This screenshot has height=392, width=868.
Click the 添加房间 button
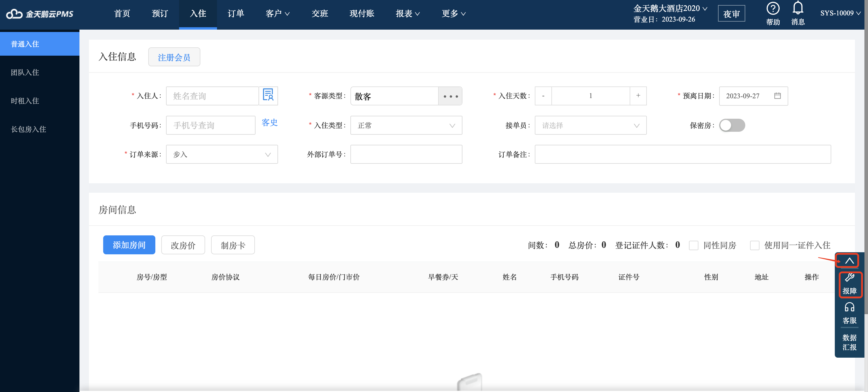(129, 245)
